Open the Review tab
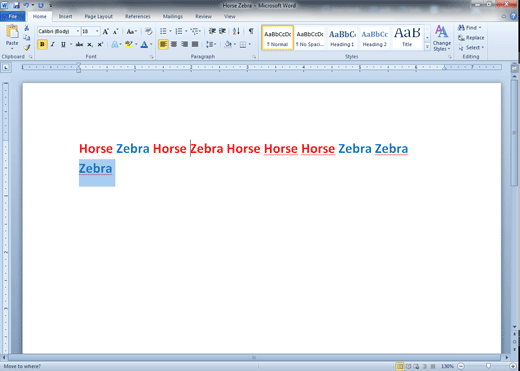The height and width of the screenshot is (371, 520). tap(203, 16)
